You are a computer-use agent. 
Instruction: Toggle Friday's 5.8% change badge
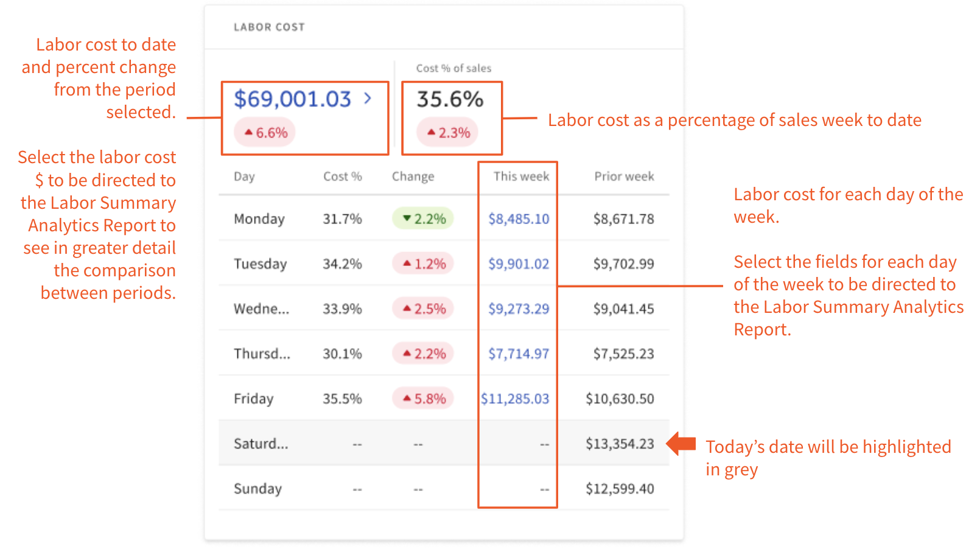[x=423, y=398]
